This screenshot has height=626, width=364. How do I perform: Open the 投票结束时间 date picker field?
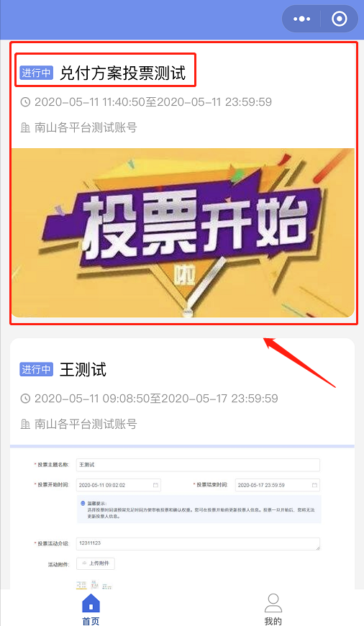tap(278, 485)
